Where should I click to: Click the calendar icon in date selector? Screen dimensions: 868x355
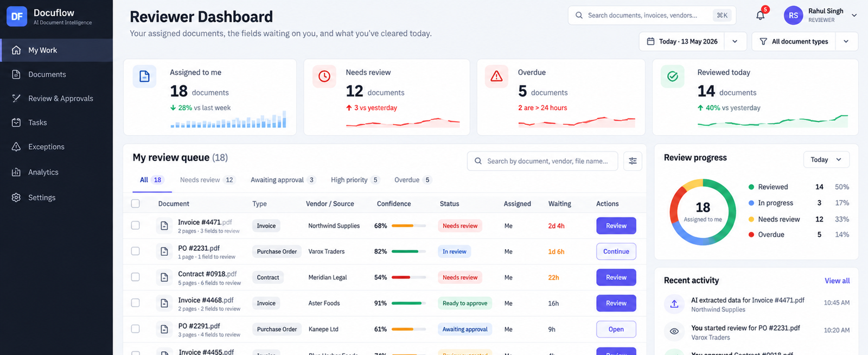650,41
